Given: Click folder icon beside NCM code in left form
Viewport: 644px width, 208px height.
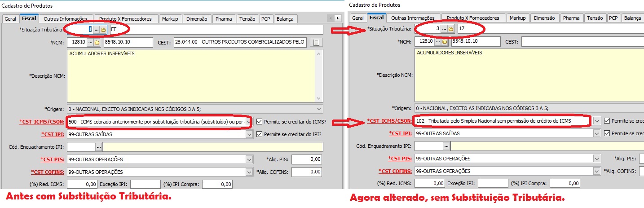Looking at the screenshot, I should tap(97, 42).
